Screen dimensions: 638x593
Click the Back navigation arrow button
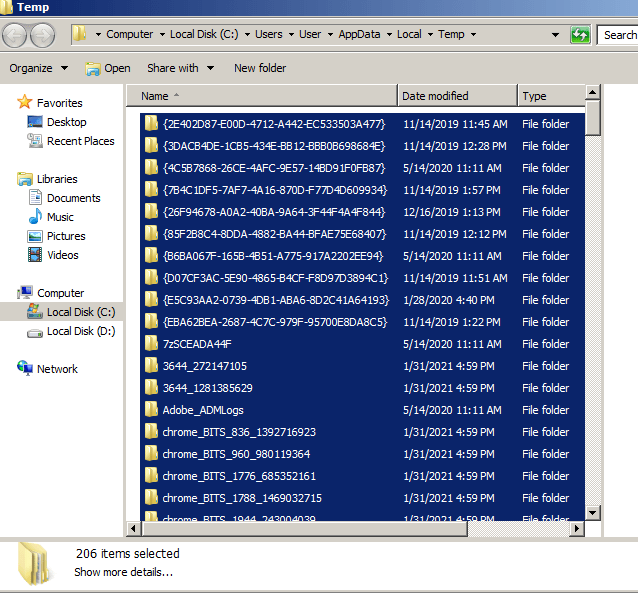(15, 35)
